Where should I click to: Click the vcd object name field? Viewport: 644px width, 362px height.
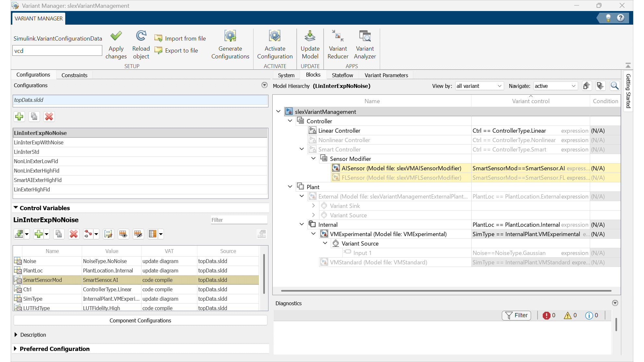[x=57, y=51]
